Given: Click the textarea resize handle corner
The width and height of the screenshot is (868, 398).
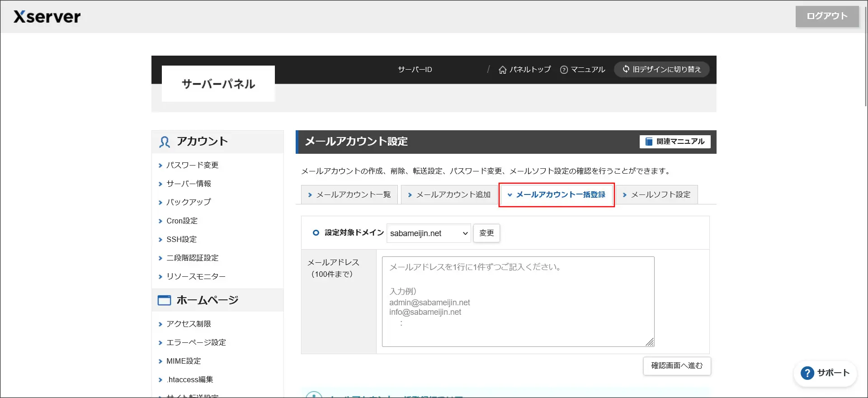Looking at the screenshot, I should pyautogui.click(x=650, y=342).
